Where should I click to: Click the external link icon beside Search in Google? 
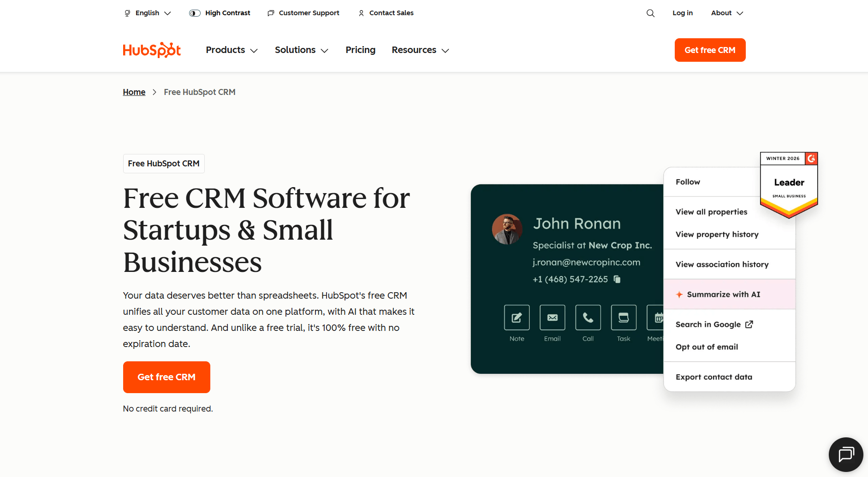click(749, 324)
